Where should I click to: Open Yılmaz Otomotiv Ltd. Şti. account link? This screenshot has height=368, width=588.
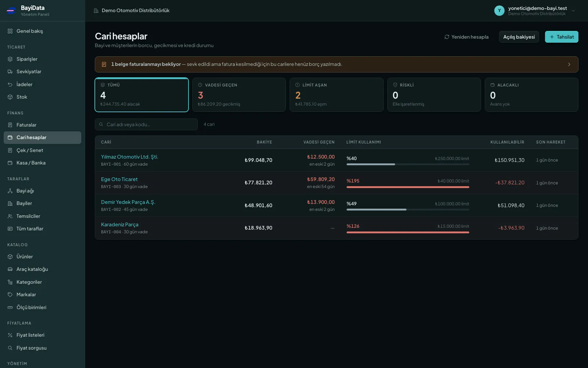(x=130, y=157)
